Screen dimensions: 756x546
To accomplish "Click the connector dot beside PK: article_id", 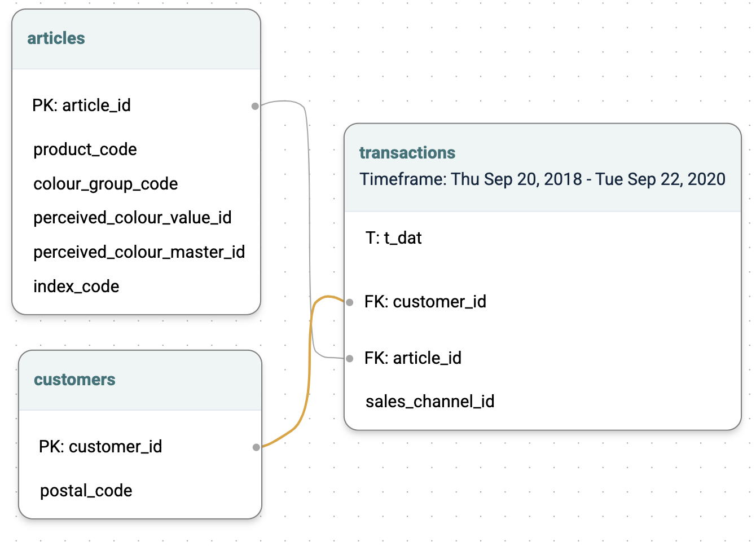I will [255, 106].
